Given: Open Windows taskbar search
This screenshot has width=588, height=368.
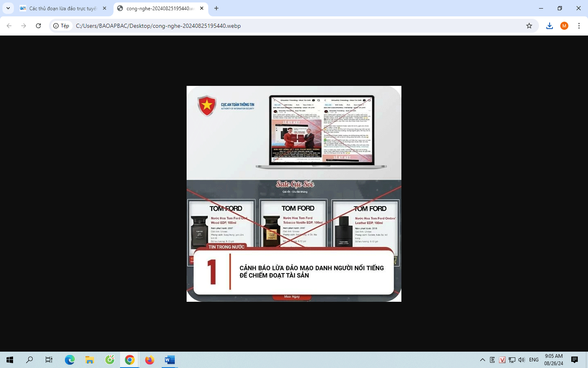Looking at the screenshot, I should click(x=29, y=360).
